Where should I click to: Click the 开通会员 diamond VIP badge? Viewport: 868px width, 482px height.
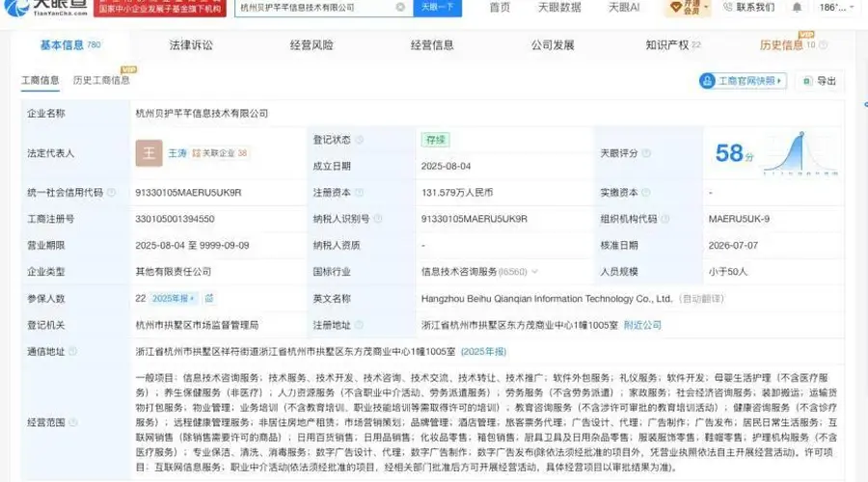click(x=686, y=7)
